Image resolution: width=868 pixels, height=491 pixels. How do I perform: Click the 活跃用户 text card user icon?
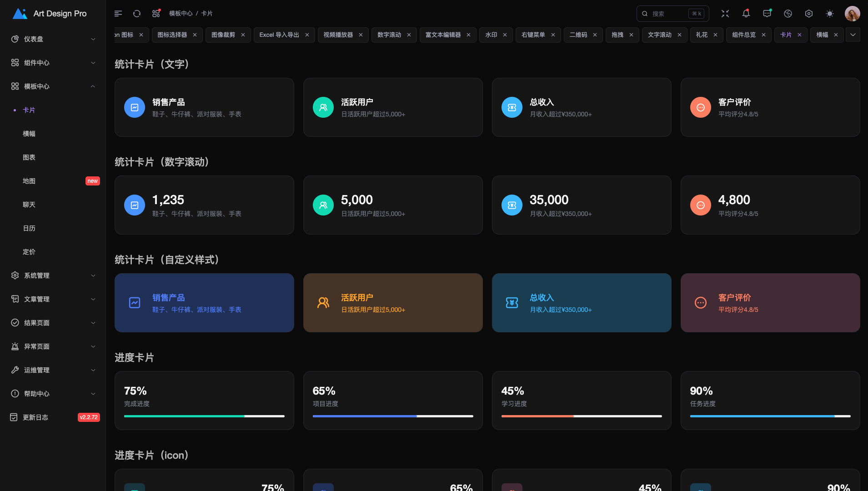323,107
